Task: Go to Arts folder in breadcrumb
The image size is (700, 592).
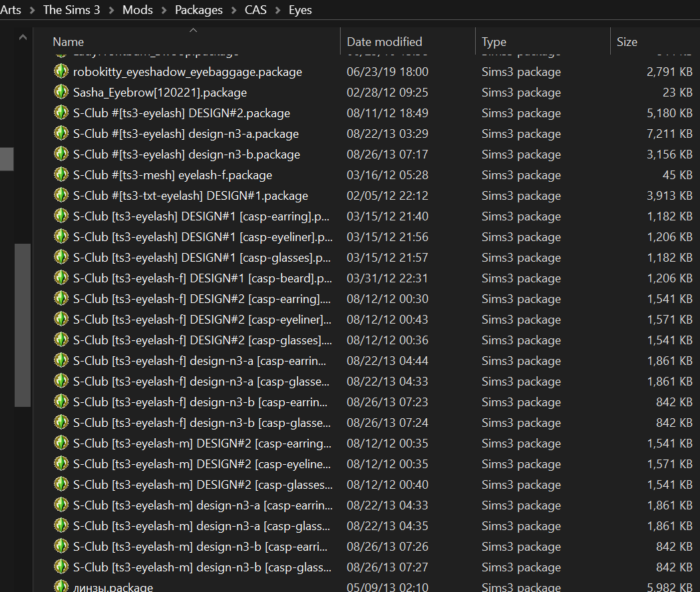Action: (x=10, y=10)
